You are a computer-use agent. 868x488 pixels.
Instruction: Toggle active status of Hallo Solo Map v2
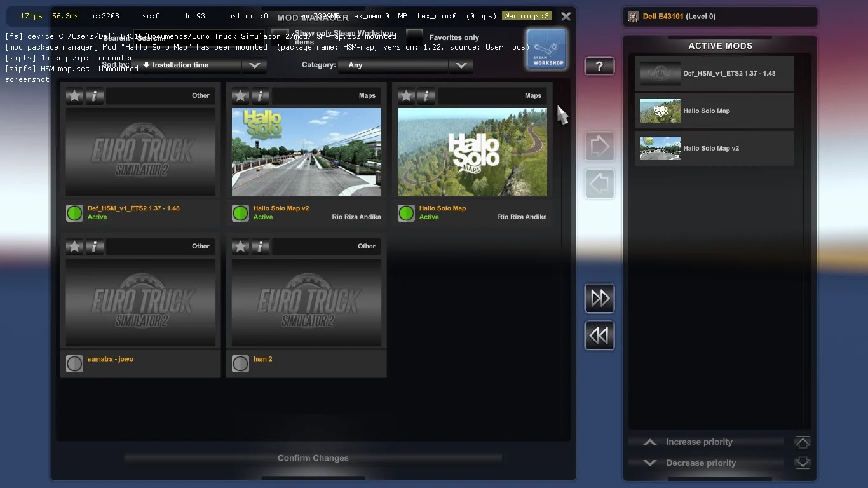click(241, 213)
